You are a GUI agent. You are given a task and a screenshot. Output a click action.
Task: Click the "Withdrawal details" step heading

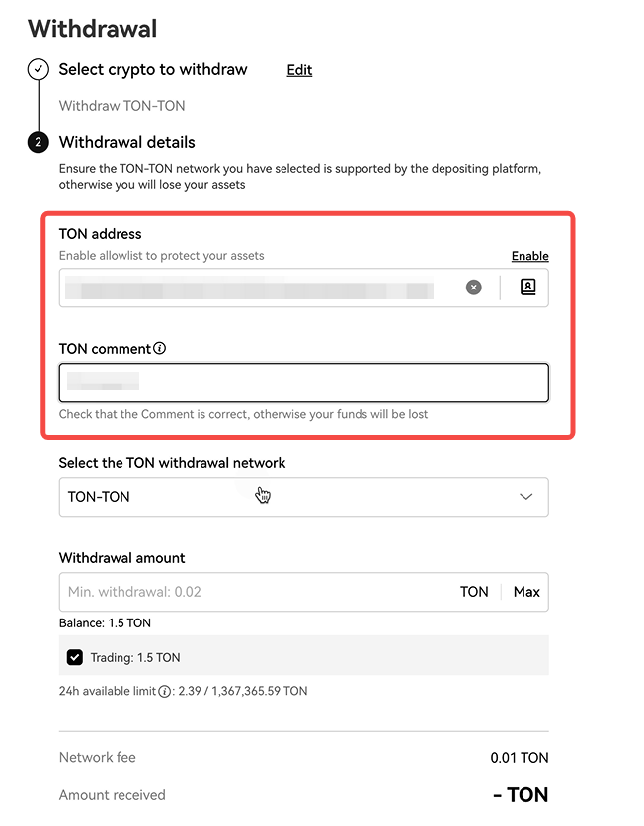(x=127, y=142)
